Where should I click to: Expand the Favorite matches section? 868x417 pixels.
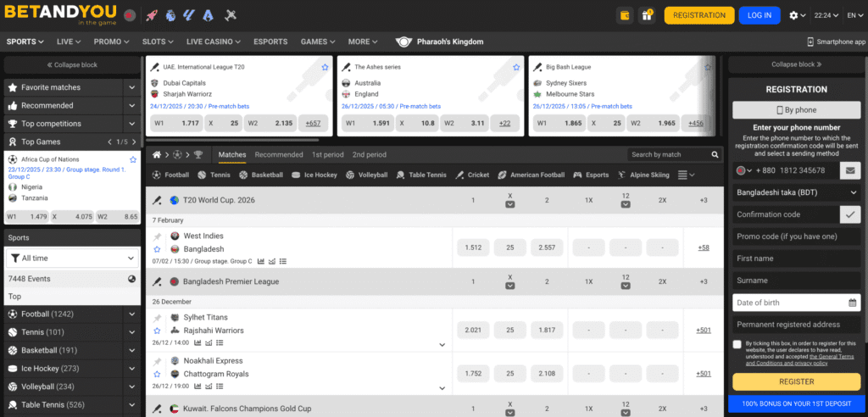pyautogui.click(x=131, y=87)
